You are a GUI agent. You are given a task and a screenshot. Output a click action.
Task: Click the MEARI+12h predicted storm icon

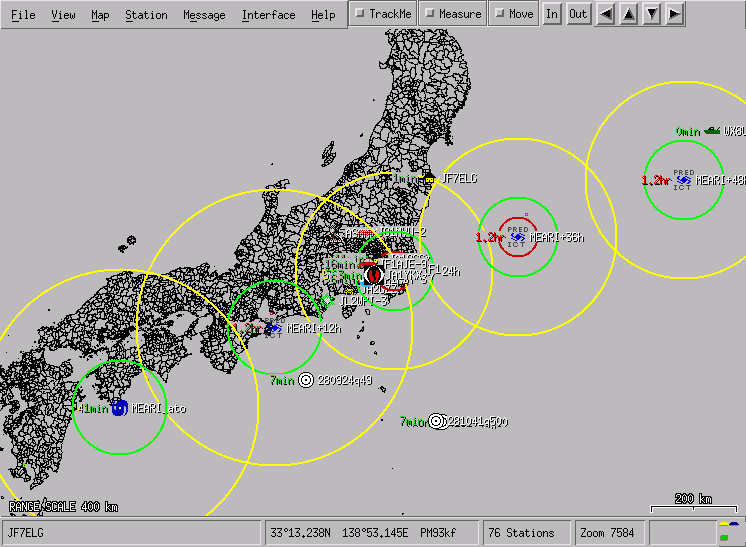coord(274,328)
